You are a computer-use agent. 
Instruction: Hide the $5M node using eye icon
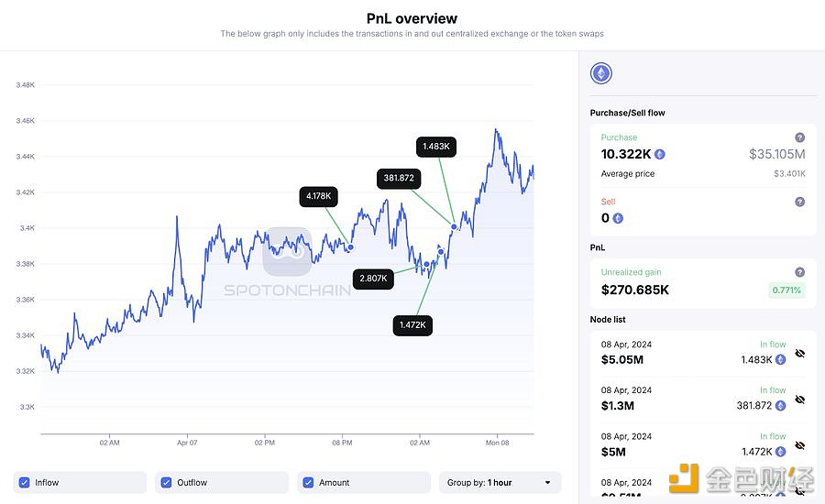[799, 445]
